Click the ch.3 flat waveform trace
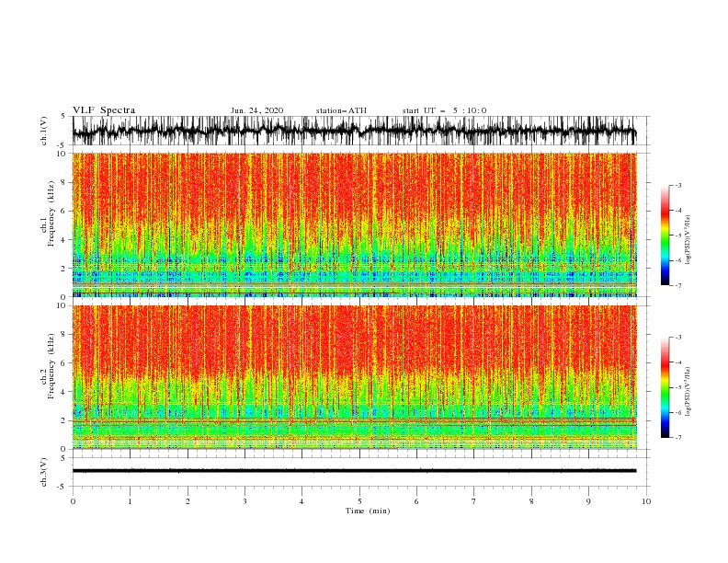 tap(354, 471)
